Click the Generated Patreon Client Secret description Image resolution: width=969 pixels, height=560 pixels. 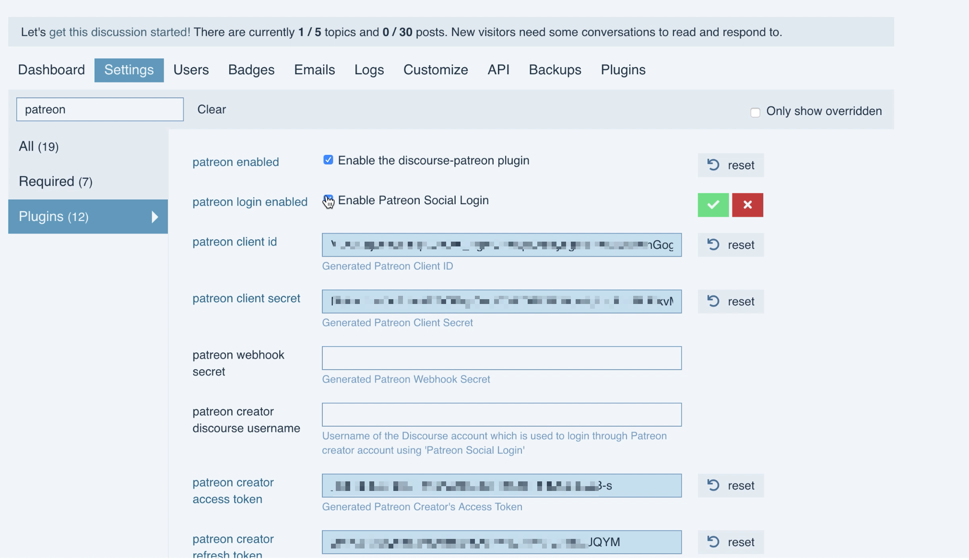397,323
